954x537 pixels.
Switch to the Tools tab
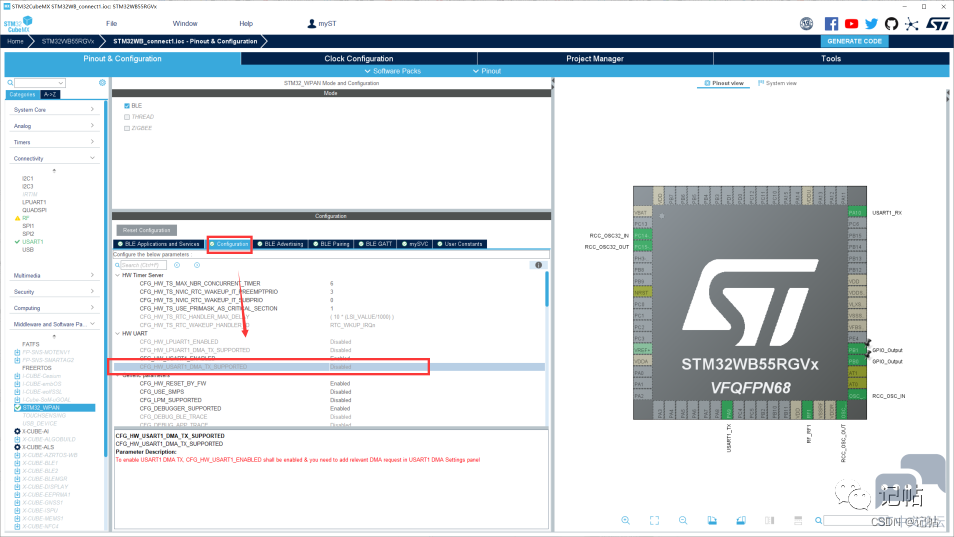coord(831,58)
